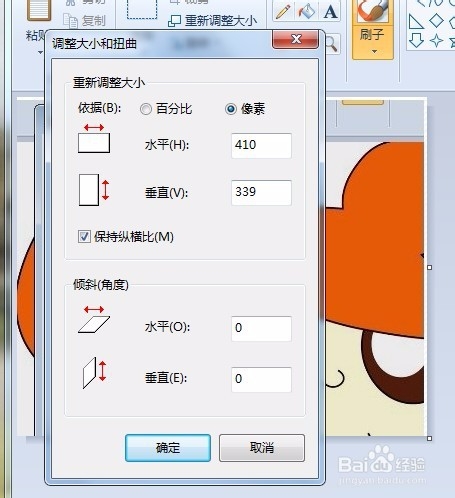
Task: Click the selection rectangle tool
Action: pos(142,9)
